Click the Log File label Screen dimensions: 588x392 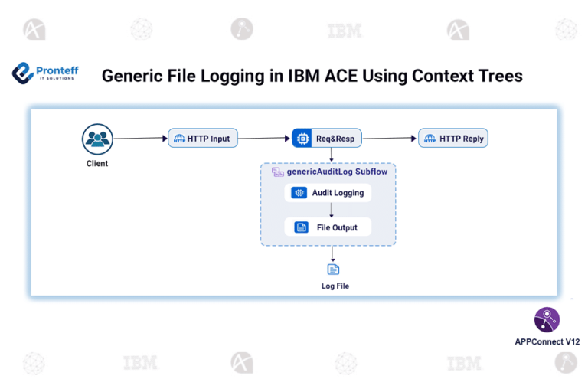(x=335, y=286)
